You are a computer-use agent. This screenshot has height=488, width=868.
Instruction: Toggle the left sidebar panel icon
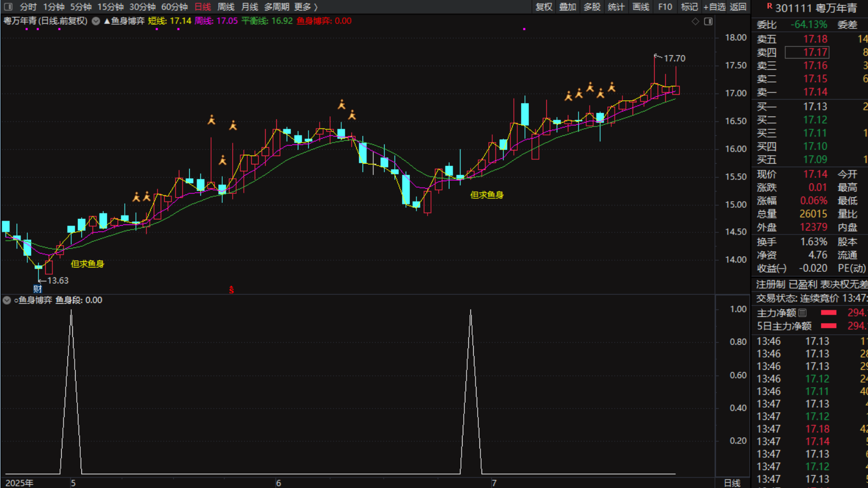pyautogui.click(x=8, y=7)
